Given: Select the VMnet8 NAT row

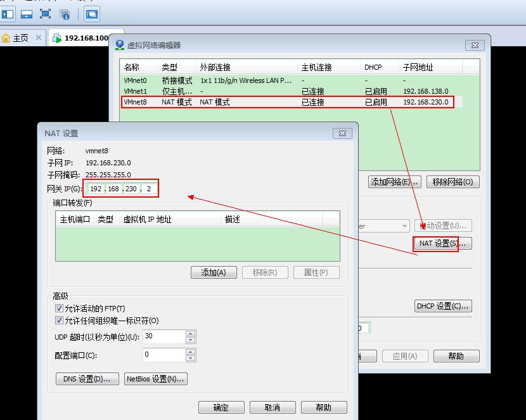Looking at the screenshot, I should pos(291,102).
